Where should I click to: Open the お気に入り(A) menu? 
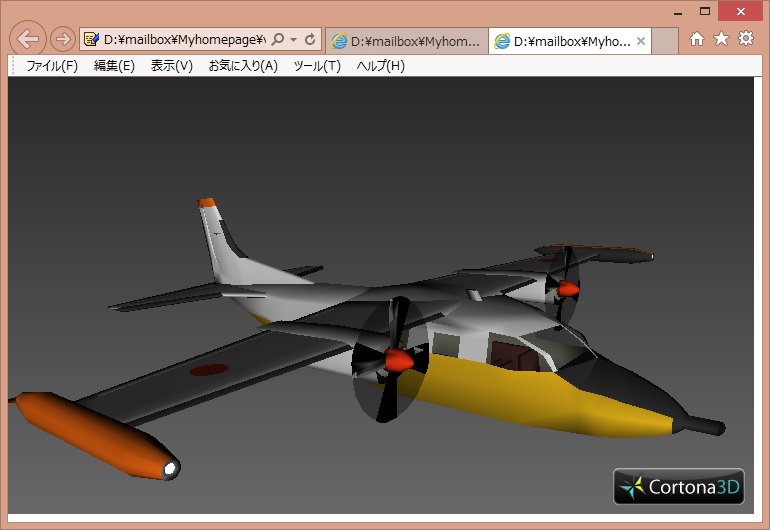tap(242, 66)
